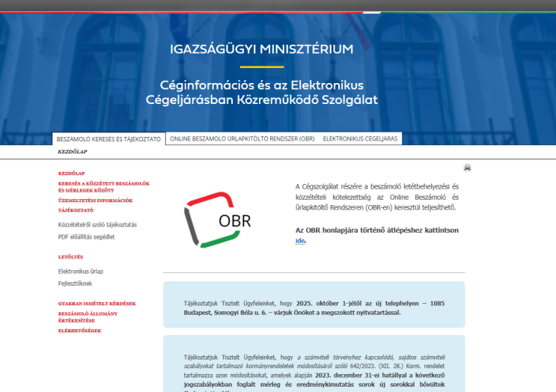
Task: Click the Igazságügyi Minisztérium header title
Action: coord(262,49)
